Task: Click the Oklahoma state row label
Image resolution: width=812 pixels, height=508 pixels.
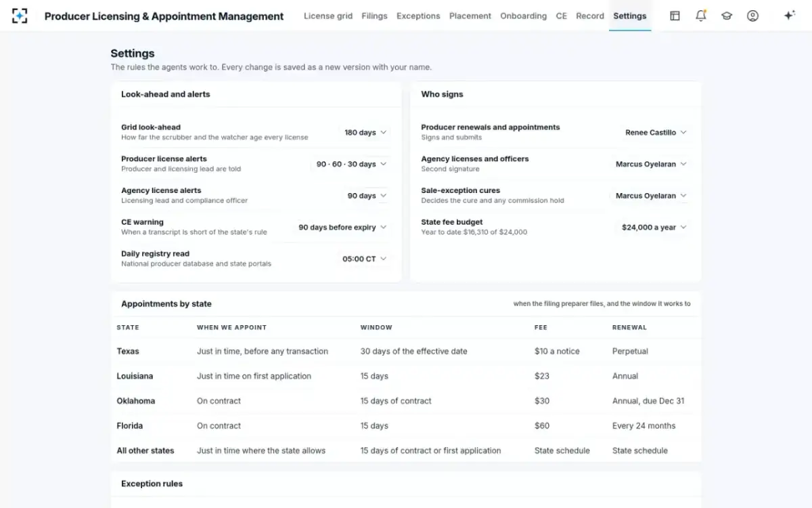Action: 136,401
